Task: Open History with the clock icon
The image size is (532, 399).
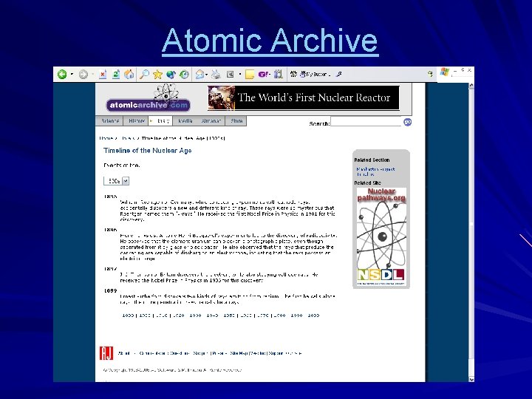Action: point(184,74)
